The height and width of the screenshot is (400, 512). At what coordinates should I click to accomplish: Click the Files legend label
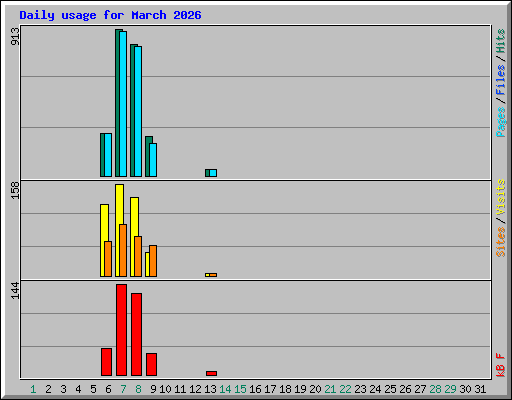coord(500,80)
